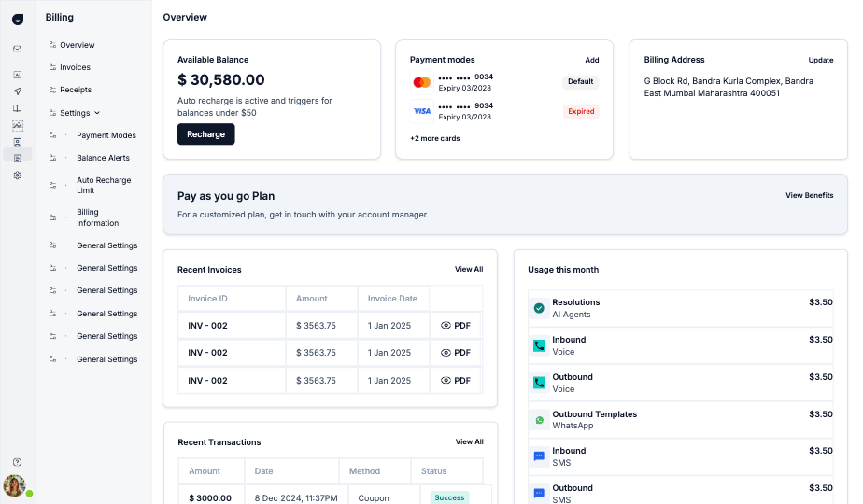This screenshot has width=863, height=504.
Task: Click the Default badge on the Mastercard
Action: pos(581,81)
